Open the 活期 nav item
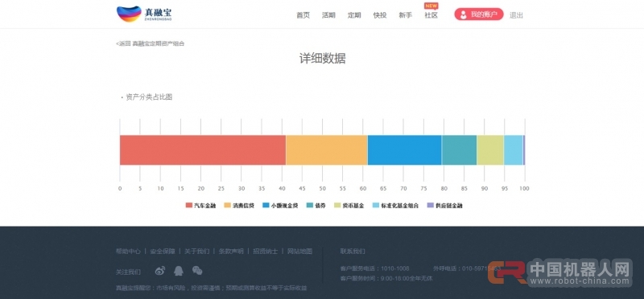This screenshot has height=299, width=644. (328, 15)
